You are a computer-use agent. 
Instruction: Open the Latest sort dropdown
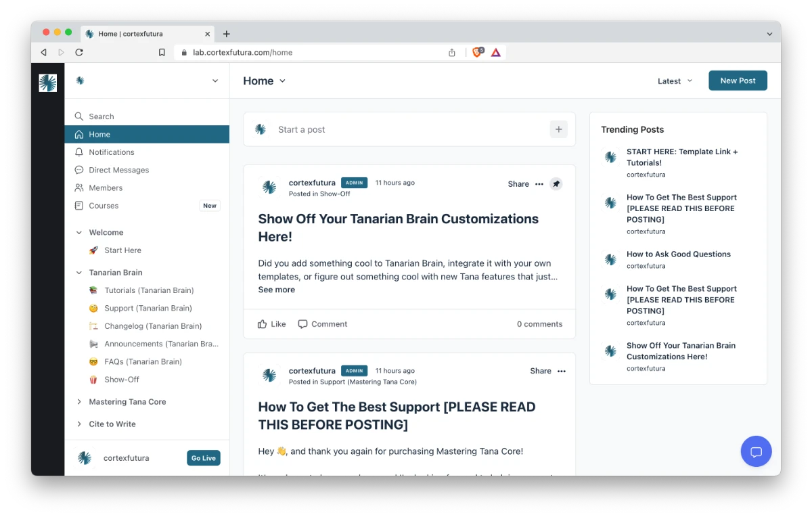coord(675,81)
